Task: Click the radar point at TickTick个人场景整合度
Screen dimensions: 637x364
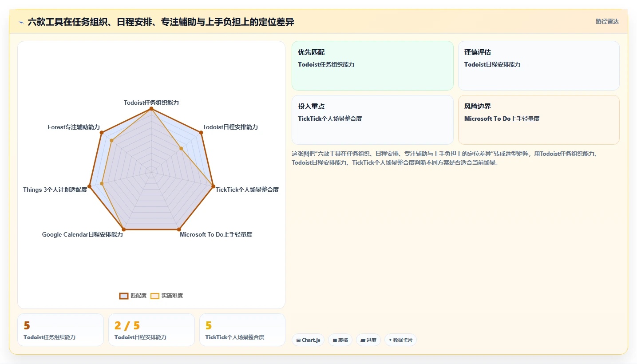Action: 213,186
